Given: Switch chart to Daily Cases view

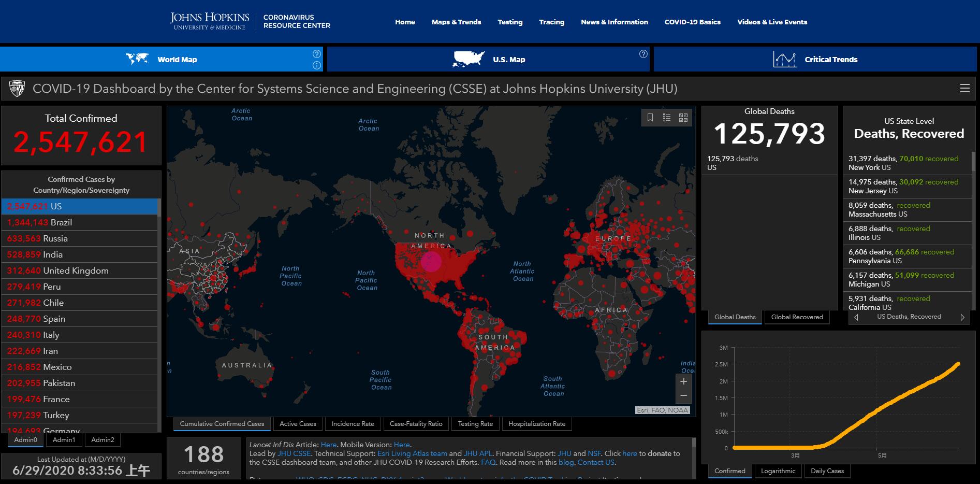Looking at the screenshot, I should [827, 471].
